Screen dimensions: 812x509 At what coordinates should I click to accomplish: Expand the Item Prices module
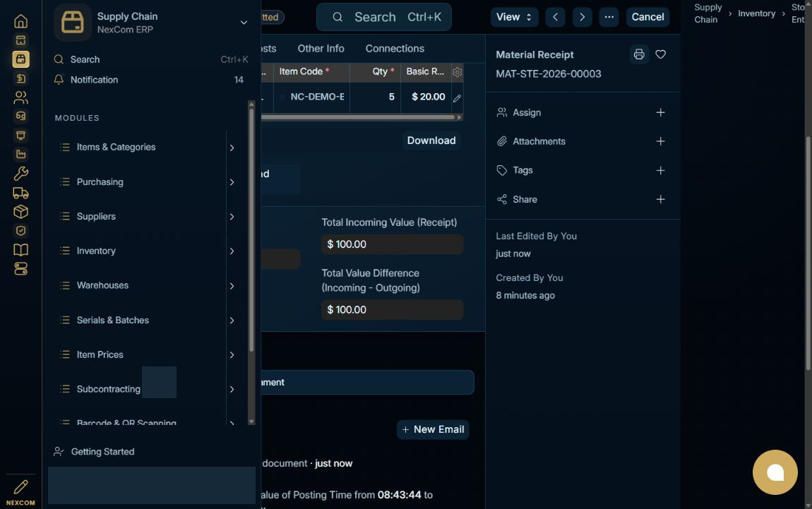[x=232, y=354]
